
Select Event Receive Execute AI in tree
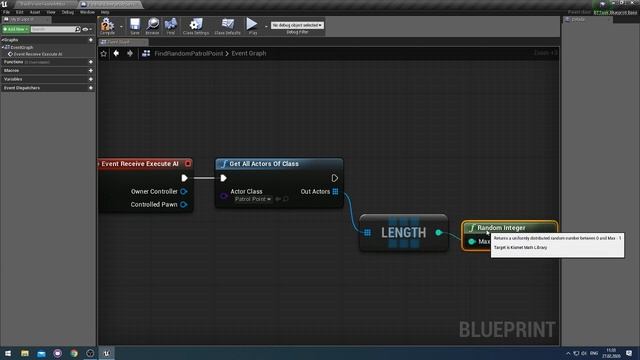(38, 54)
